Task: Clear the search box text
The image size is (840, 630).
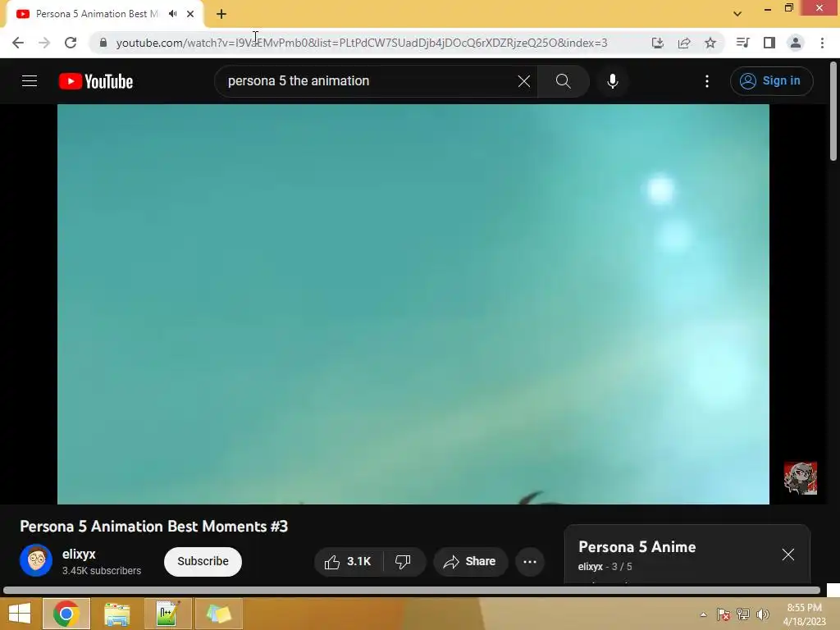Action: pyautogui.click(x=524, y=81)
